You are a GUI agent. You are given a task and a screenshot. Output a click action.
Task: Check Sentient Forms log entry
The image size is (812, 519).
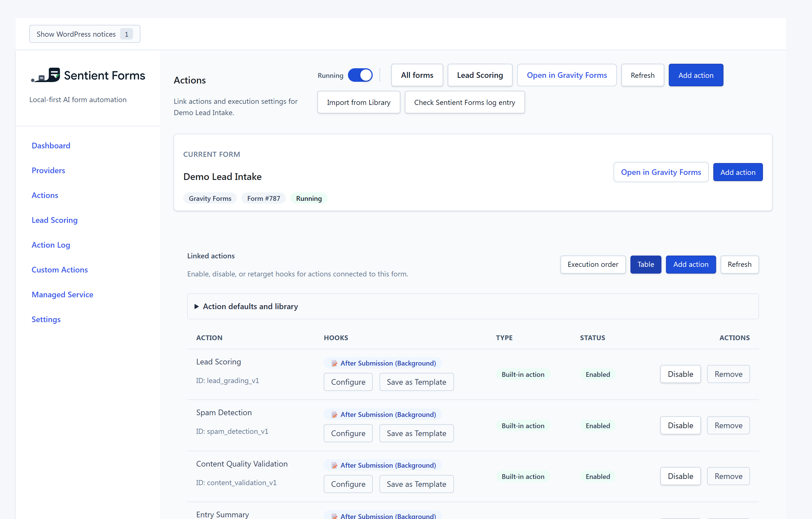click(464, 102)
